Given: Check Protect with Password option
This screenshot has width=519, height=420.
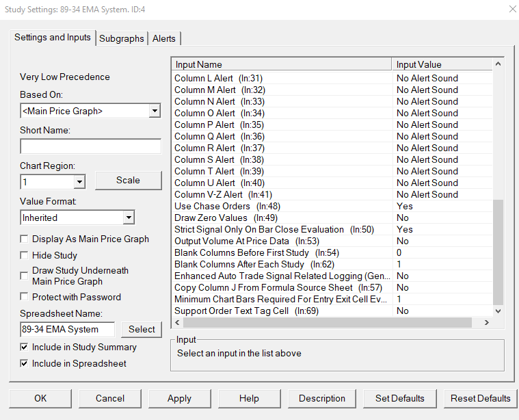Looking at the screenshot, I should click(x=25, y=297).
